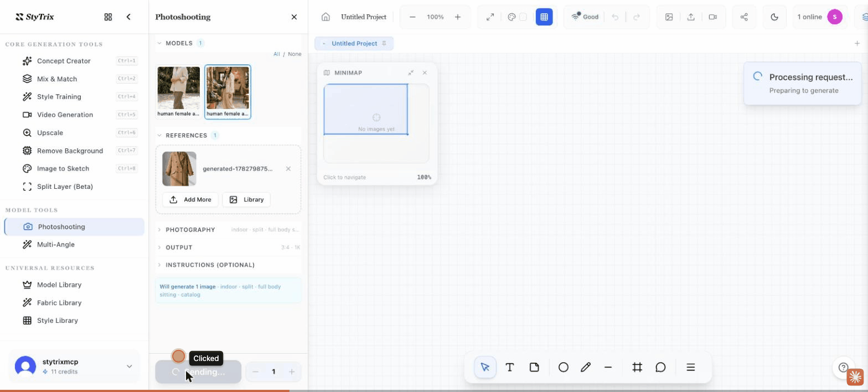The height and width of the screenshot is (392, 868).
Task: Open the reference Library button
Action: pyautogui.click(x=246, y=199)
